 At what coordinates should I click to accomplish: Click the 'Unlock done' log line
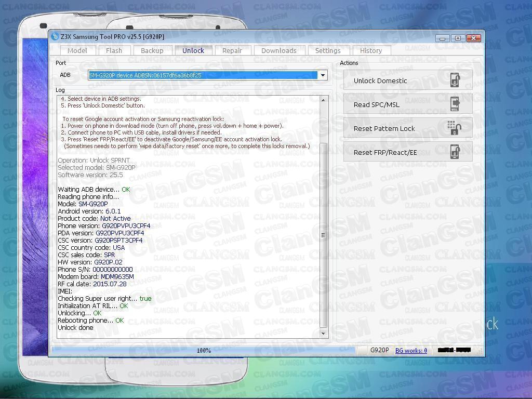click(x=75, y=328)
